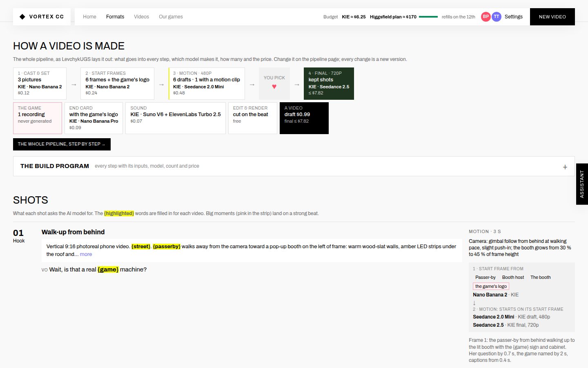Select the Motion 480p pipeline card
Screen dimensions: 588x368
click(207, 83)
